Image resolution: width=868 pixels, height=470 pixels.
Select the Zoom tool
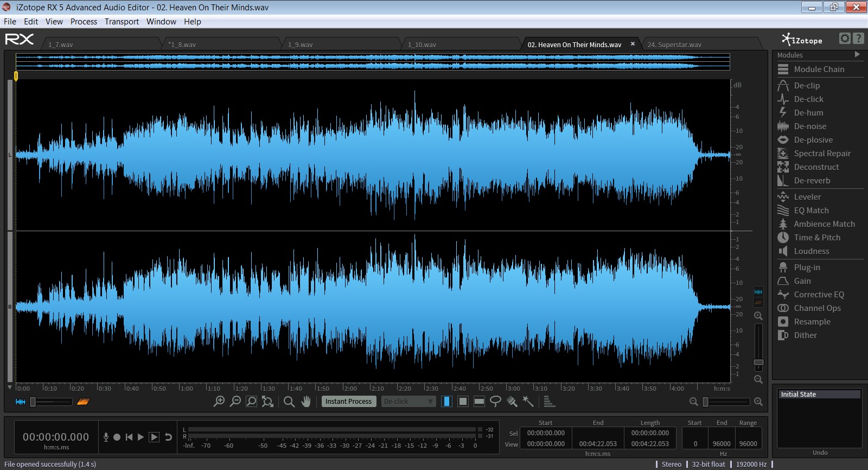(289, 402)
